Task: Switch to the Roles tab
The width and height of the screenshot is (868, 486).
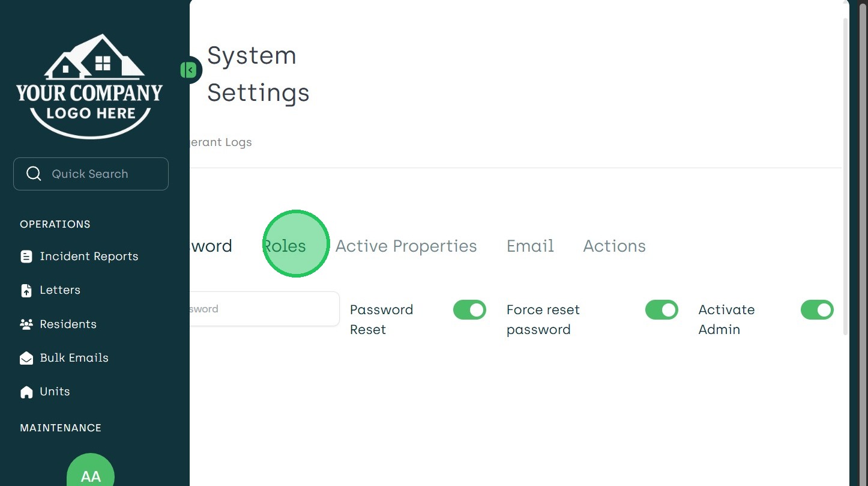Action: (x=285, y=246)
